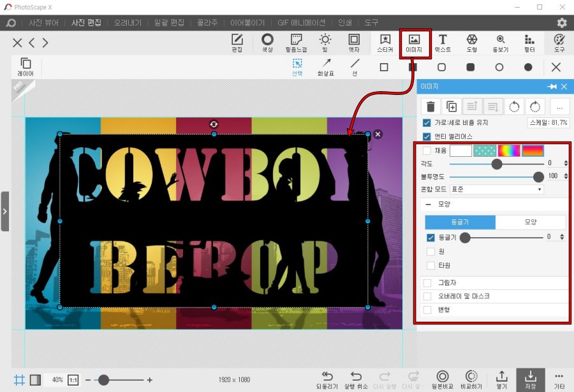Uncheck 안티 앨리어스 checkbox
574x392 pixels.
[x=427, y=136]
